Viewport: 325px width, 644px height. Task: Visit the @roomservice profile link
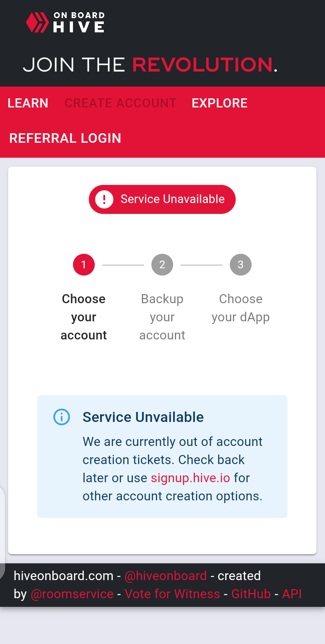pos(72,594)
